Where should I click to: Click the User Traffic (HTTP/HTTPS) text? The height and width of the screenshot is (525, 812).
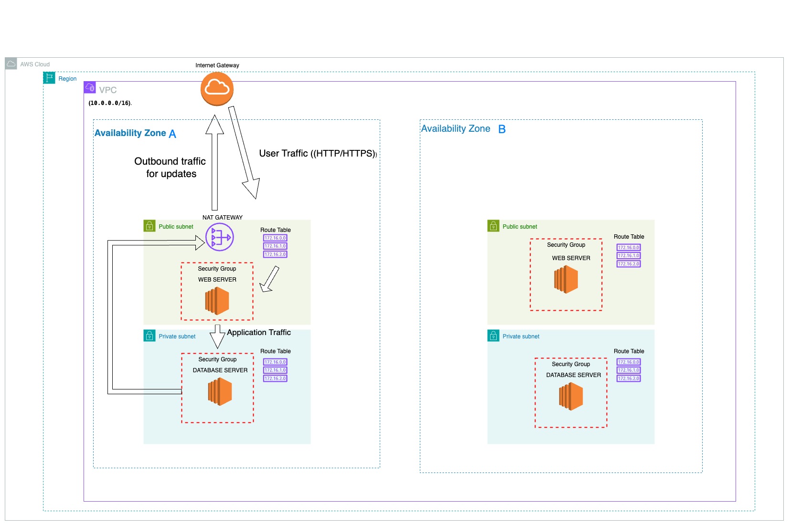click(318, 154)
